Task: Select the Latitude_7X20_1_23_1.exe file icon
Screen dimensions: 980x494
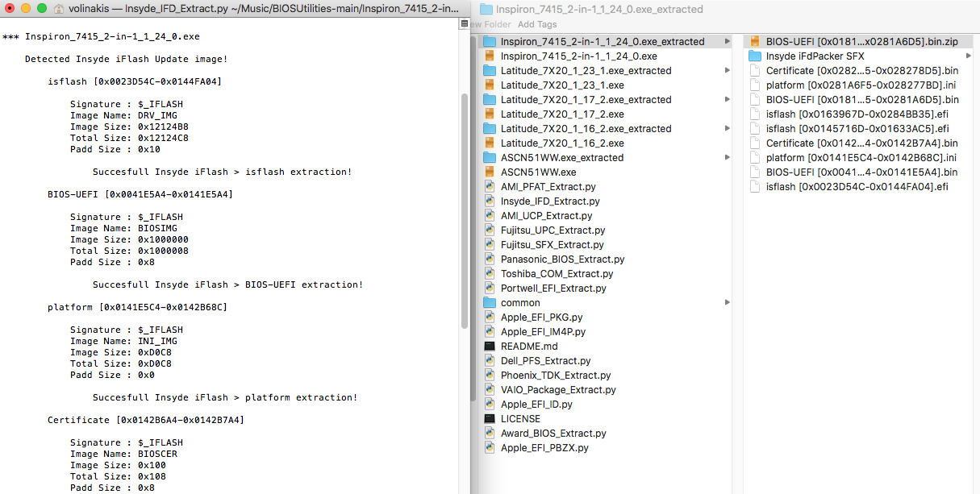Action: pos(490,85)
